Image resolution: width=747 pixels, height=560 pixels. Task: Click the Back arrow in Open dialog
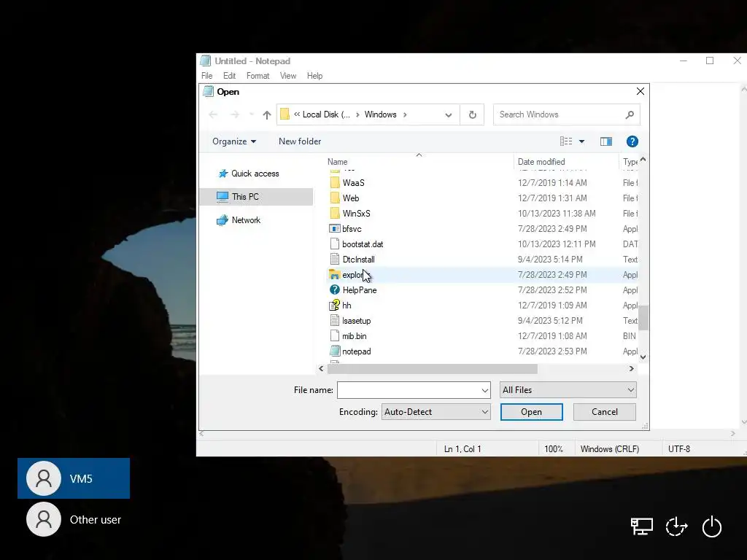[214, 114]
